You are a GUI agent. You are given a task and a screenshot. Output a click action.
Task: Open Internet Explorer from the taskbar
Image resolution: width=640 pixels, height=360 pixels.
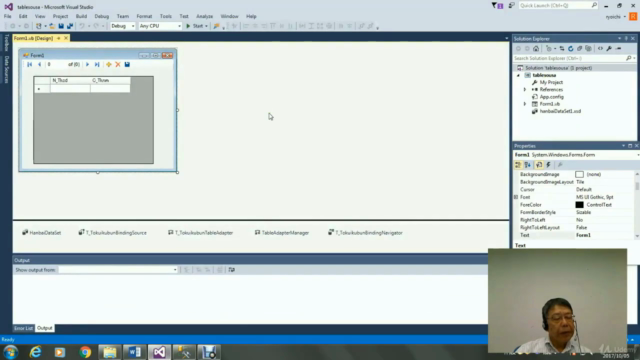36,352
